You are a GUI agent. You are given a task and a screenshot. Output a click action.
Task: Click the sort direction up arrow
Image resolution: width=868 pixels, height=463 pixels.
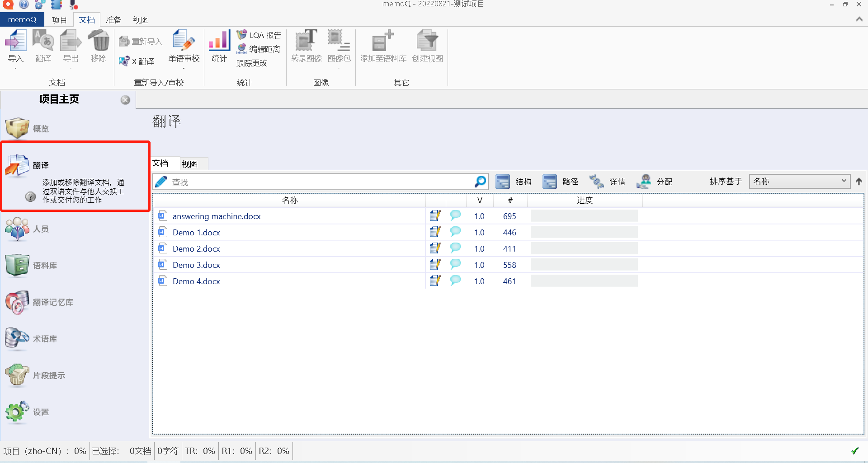[x=859, y=181]
